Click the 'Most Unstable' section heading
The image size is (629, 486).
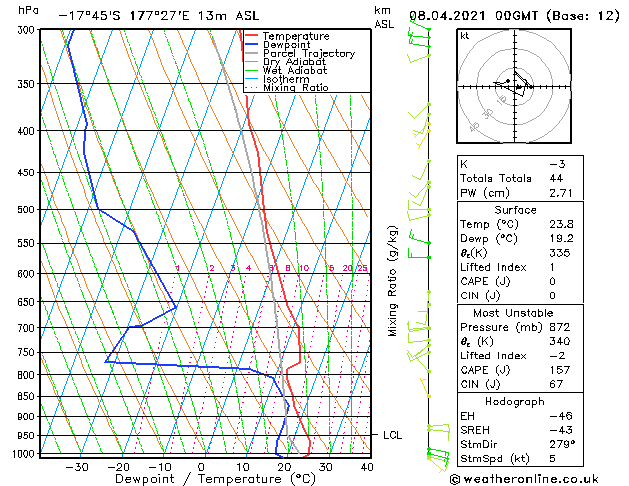tap(513, 313)
